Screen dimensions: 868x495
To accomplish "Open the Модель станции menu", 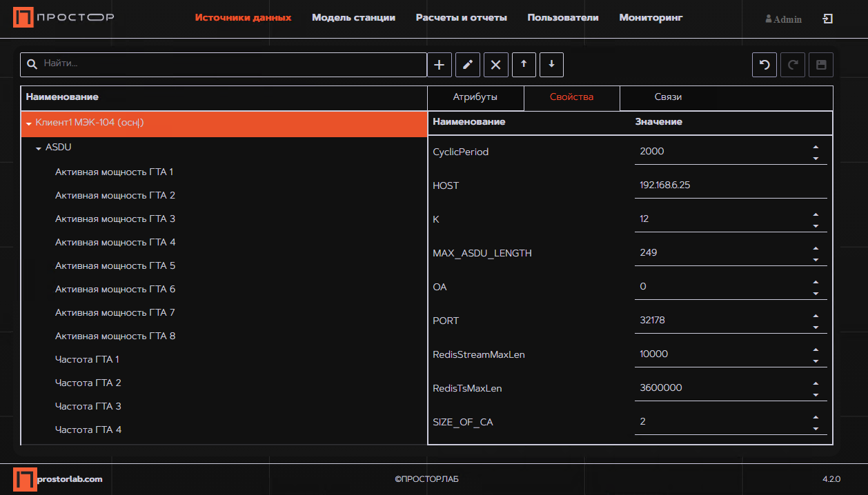I will [353, 18].
